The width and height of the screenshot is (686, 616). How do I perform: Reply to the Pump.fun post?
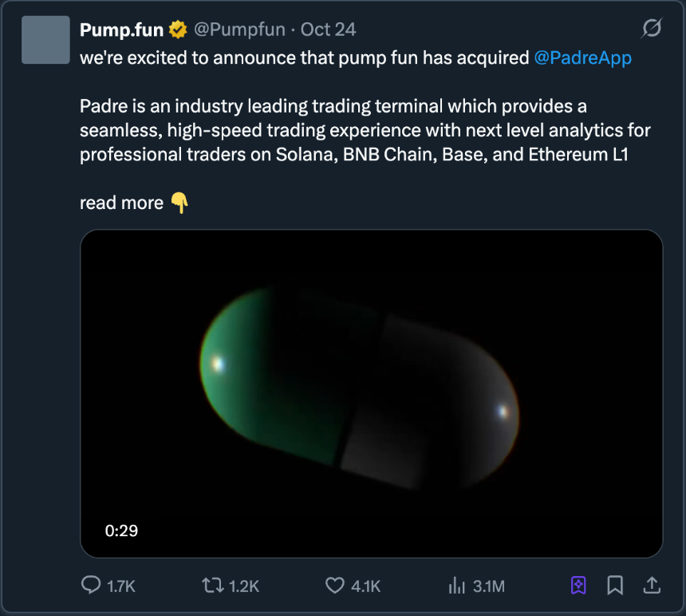pos(93,586)
